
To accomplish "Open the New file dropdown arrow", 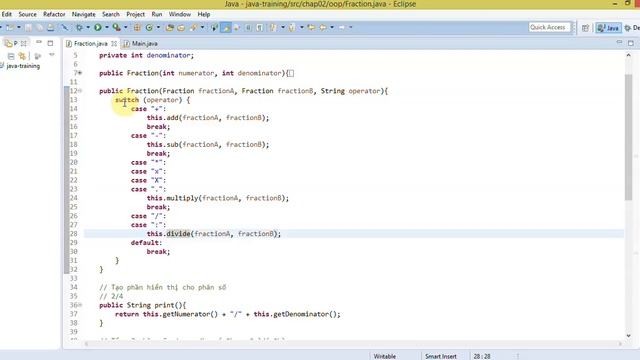I will 19,27.
